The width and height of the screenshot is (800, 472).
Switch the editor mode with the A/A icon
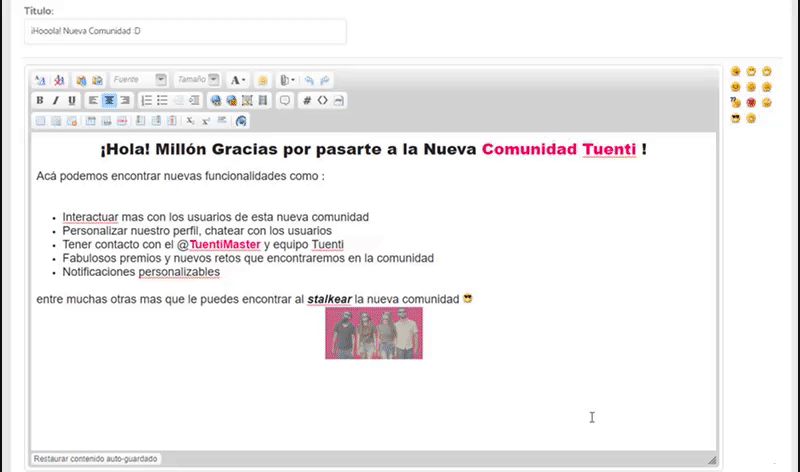click(40, 80)
